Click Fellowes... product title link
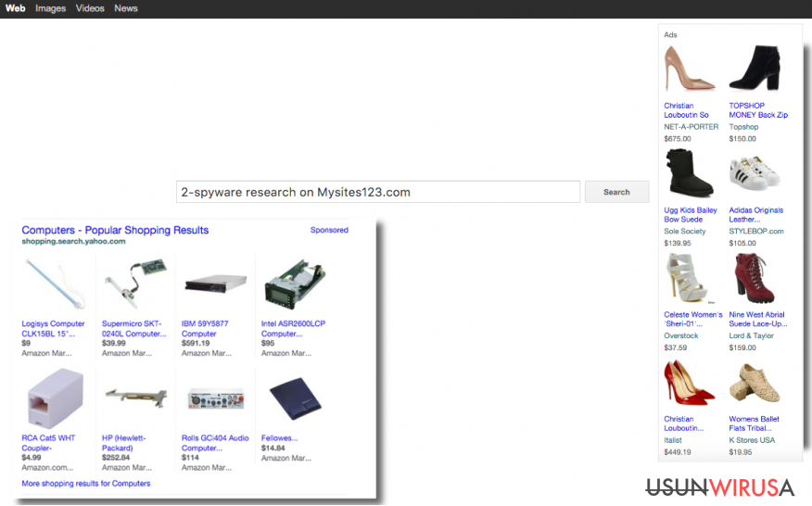 (x=279, y=438)
